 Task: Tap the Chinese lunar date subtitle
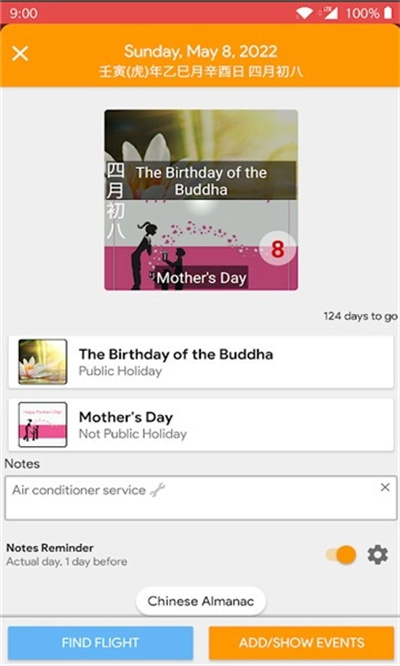click(201, 71)
